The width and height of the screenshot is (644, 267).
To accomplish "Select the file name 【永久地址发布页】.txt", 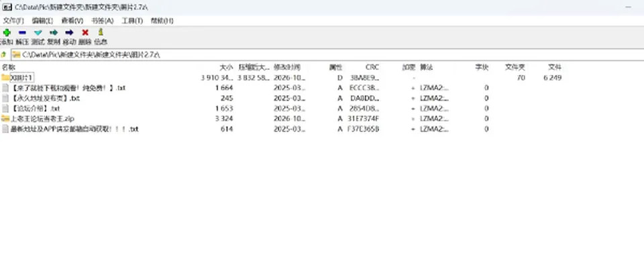I will coord(45,98).
